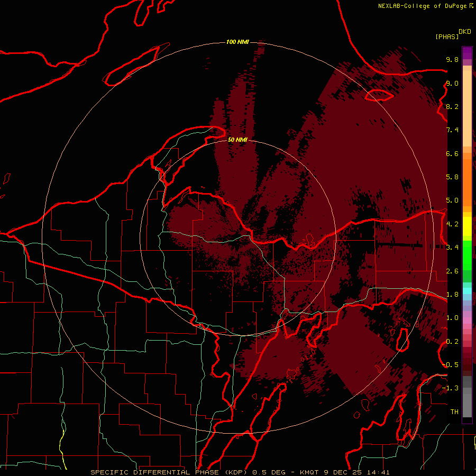Click the 9.0 value on color scale
The height and width of the screenshot is (476, 476).
point(452,83)
